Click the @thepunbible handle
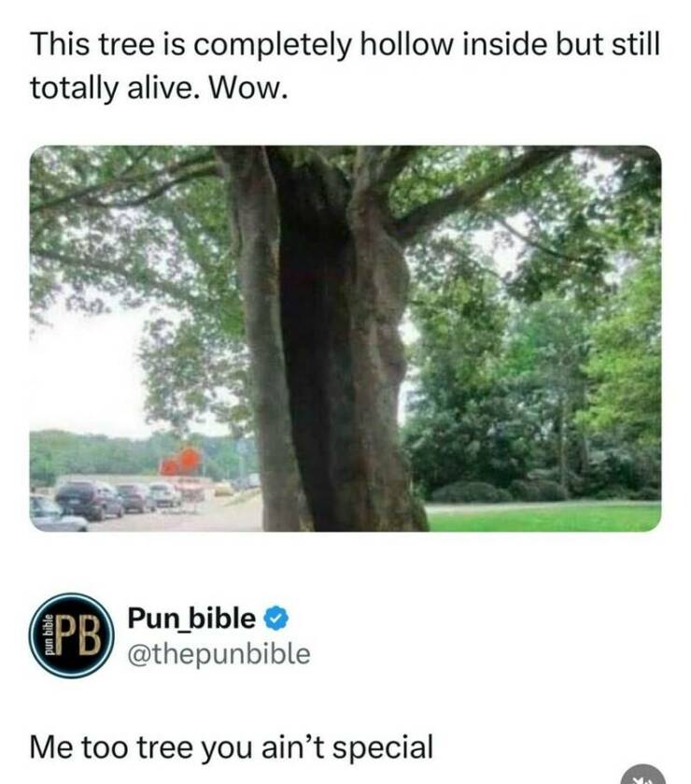The image size is (691, 784). [218, 653]
